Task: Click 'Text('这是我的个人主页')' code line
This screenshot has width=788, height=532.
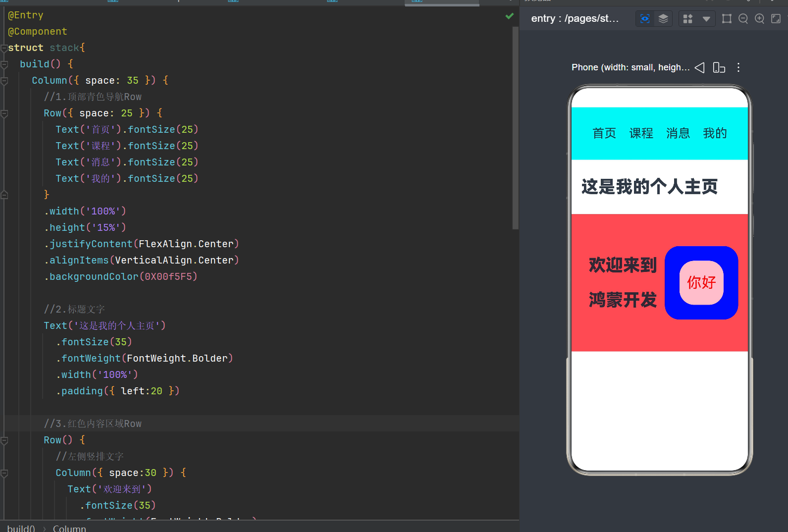Action: tap(105, 325)
